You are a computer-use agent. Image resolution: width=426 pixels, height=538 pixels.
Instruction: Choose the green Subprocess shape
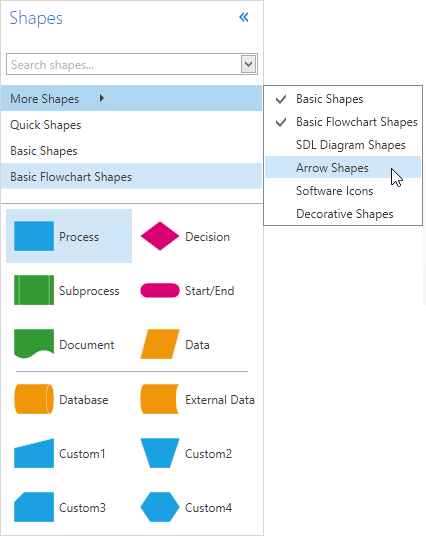34,290
